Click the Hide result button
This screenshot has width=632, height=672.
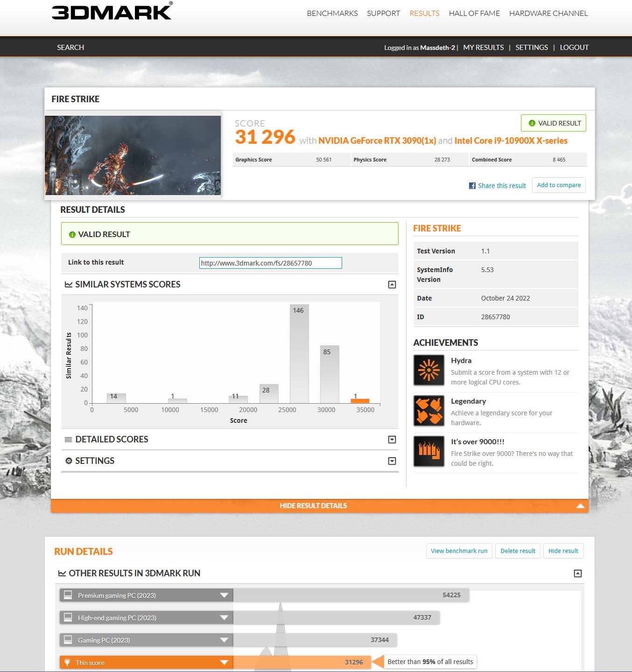[x=563, y=551]
